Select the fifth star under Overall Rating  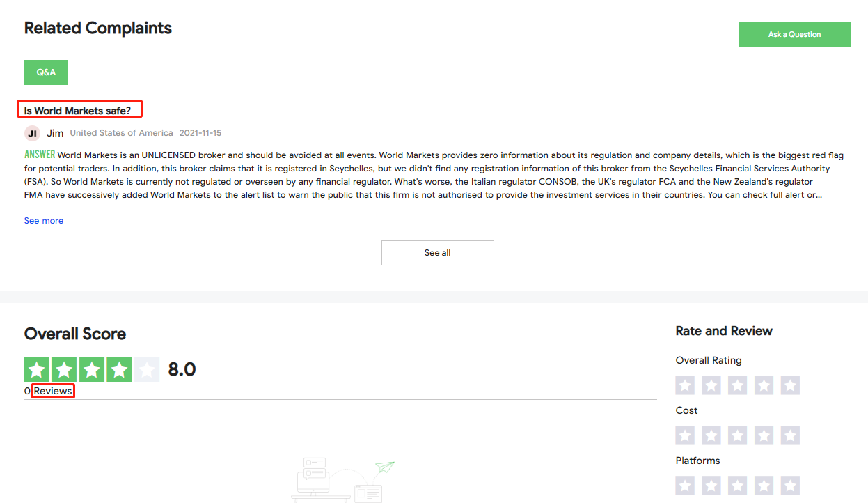[790, 385]
